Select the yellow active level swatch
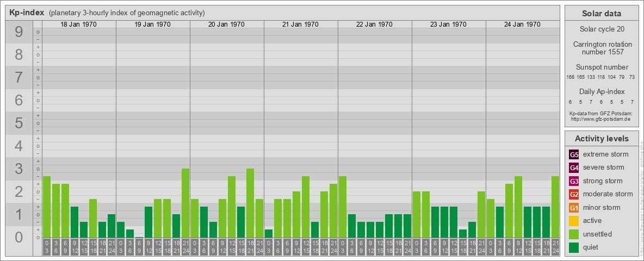Viewport: 644px width, 261px height. [574, 221]
